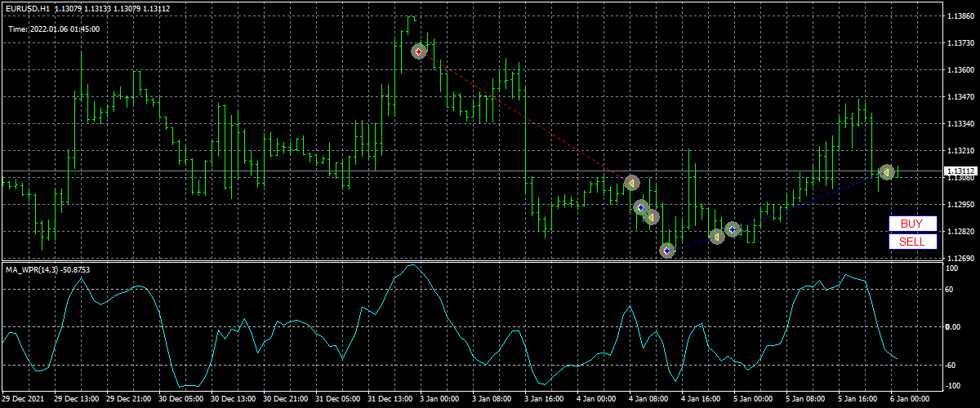Click the BUY button on the chart
Image resolution: width=980 pixels, height=408 pixels.
[x=912, y=224]
